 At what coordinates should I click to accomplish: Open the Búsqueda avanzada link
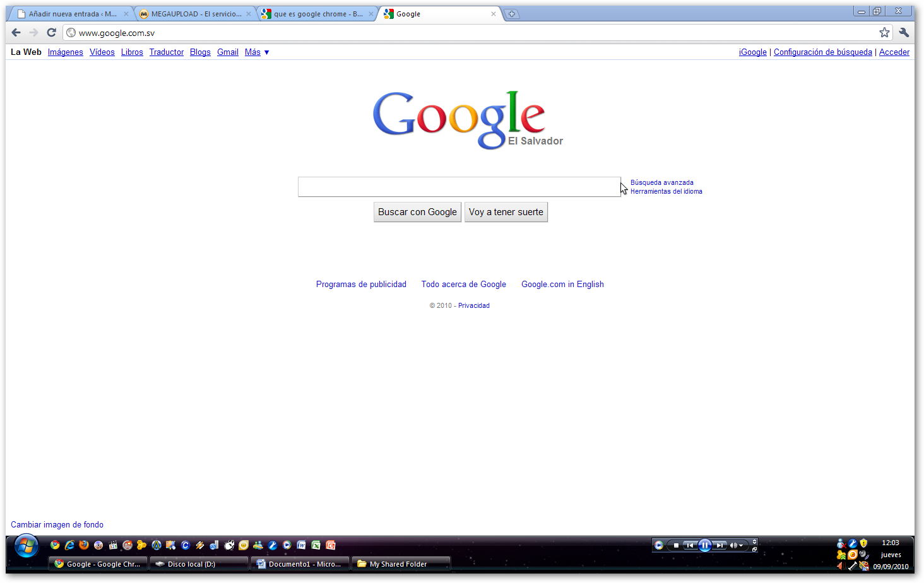point(661,182)
